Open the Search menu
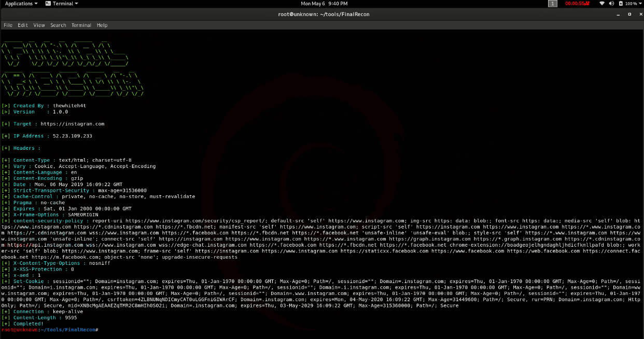 click(x=58, y=25)
